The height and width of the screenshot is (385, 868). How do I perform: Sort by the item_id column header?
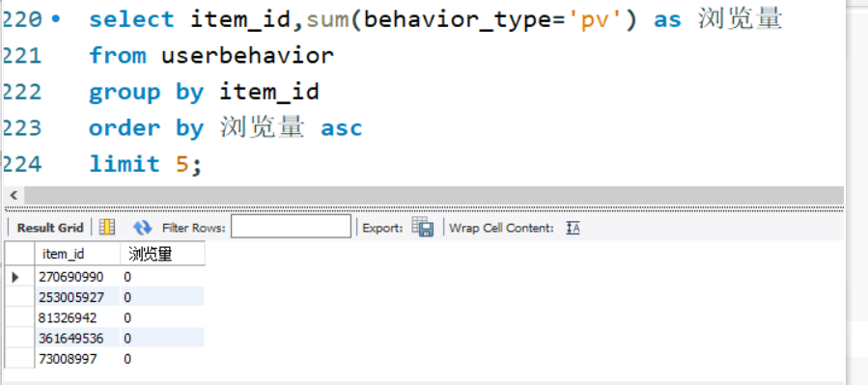(77, 254)
